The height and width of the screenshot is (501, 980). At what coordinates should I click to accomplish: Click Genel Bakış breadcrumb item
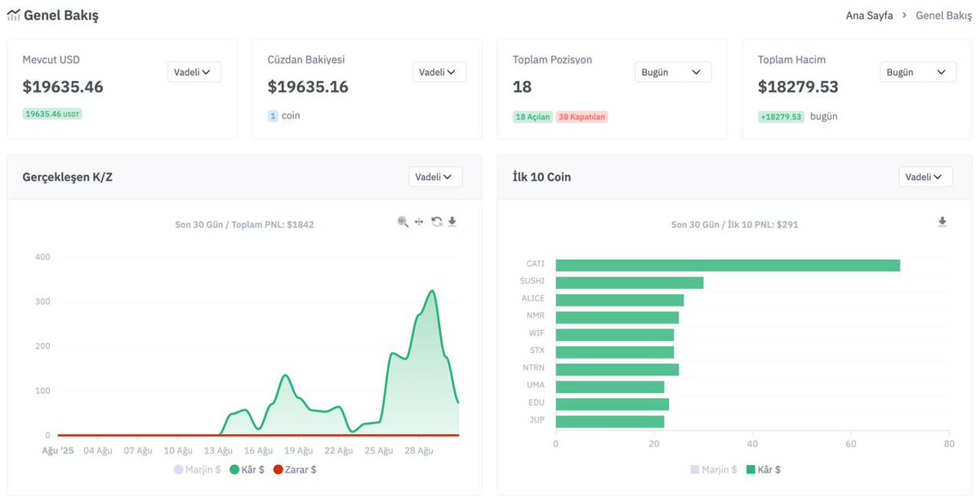pos(944,16)
